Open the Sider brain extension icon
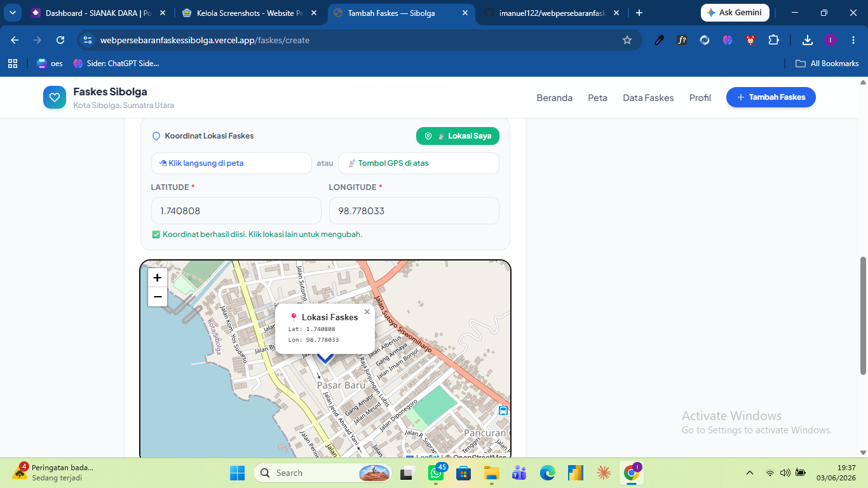This screenshot has height=488, width=868. [x=728, y=40]
